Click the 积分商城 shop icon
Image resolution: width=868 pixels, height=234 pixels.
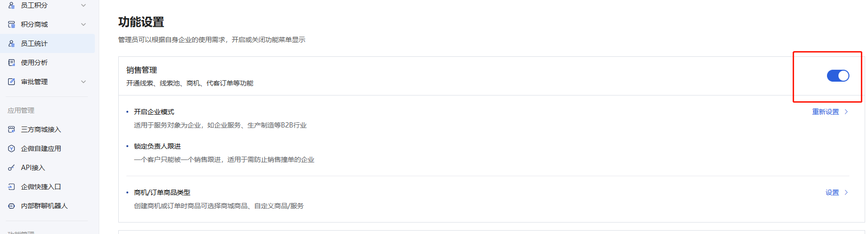tap(11, 24)
